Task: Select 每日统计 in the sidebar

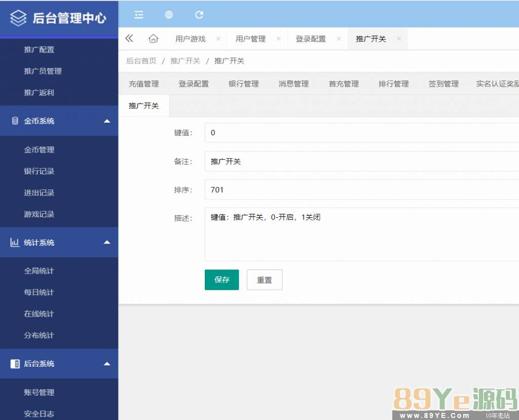Action: pyautogui.click(x=39, y=292)
